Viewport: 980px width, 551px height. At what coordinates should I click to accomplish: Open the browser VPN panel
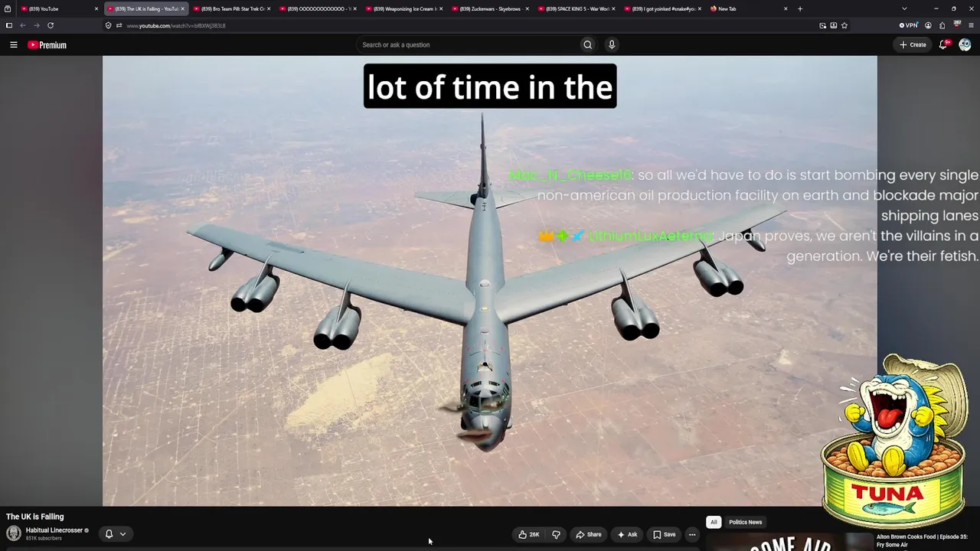click(908, 25)
